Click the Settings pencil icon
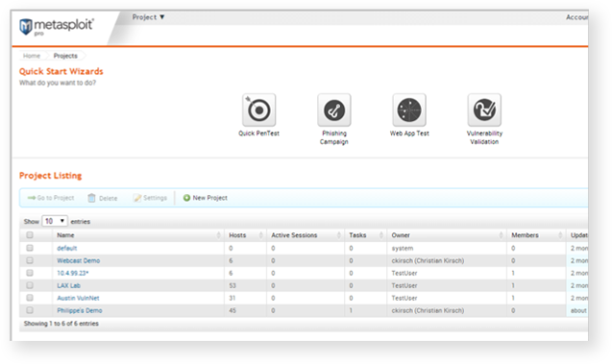This screenshot has height=364, width=612. tap(137, 198)
